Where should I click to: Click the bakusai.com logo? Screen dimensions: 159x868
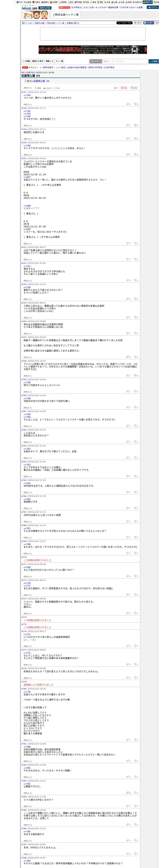(29, 7)
